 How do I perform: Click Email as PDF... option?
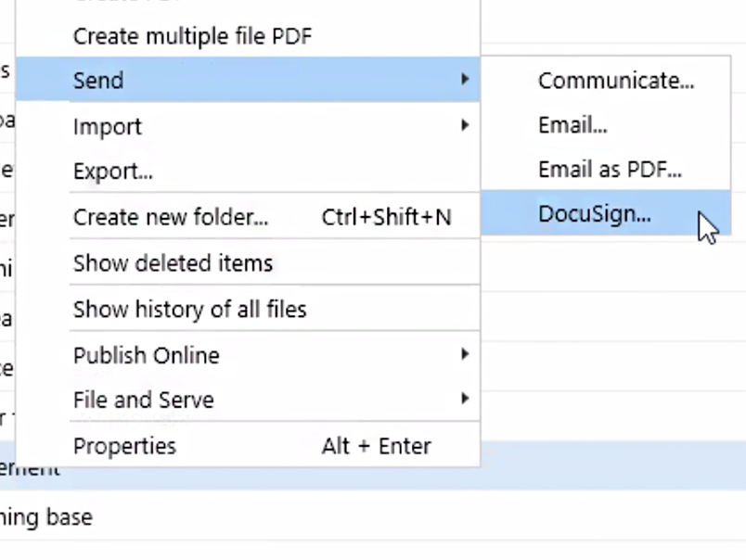point(610,170)
